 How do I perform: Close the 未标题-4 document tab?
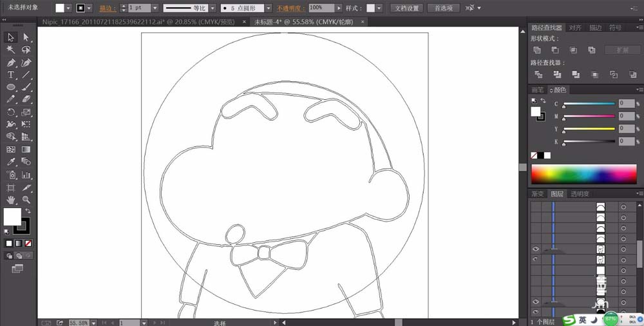(361, 22)
